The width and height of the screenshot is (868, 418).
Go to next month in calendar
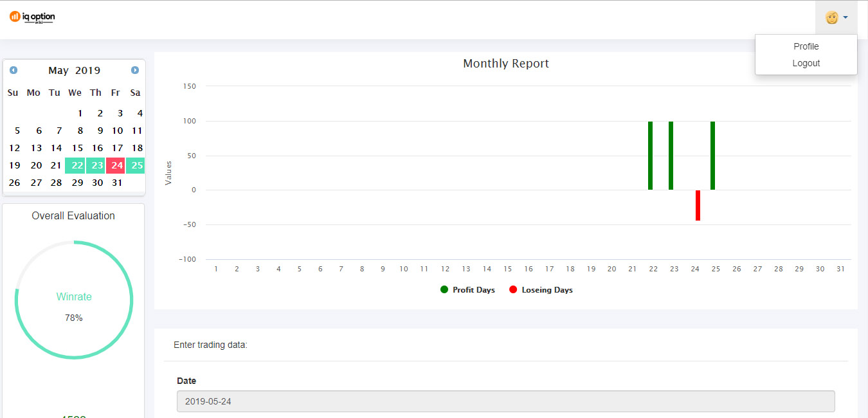point(135,70)
